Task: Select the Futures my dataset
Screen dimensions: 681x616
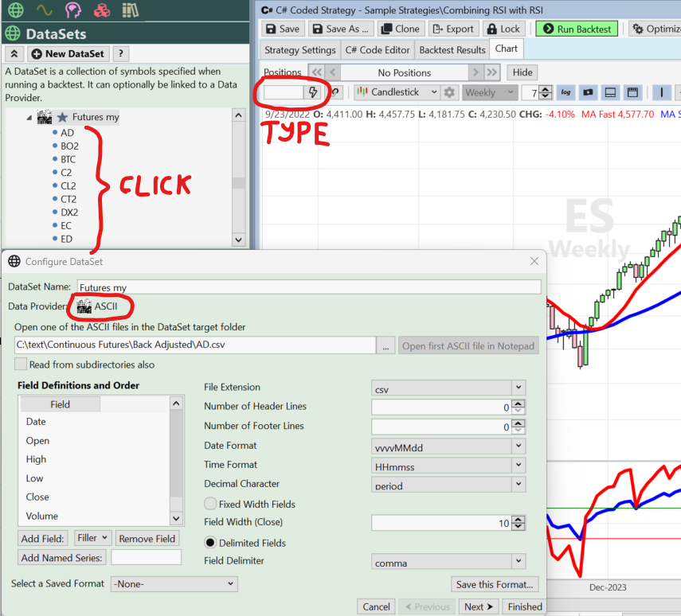Action: (95, 117)
